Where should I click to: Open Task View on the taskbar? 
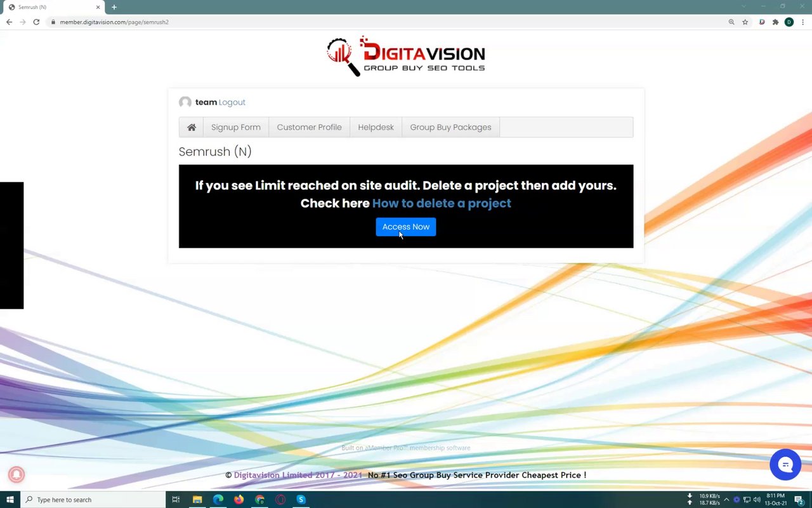pos(176,500)
